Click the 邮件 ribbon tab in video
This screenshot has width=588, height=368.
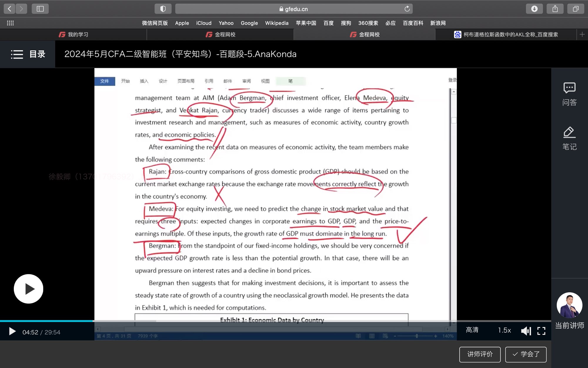coord(228,81)
